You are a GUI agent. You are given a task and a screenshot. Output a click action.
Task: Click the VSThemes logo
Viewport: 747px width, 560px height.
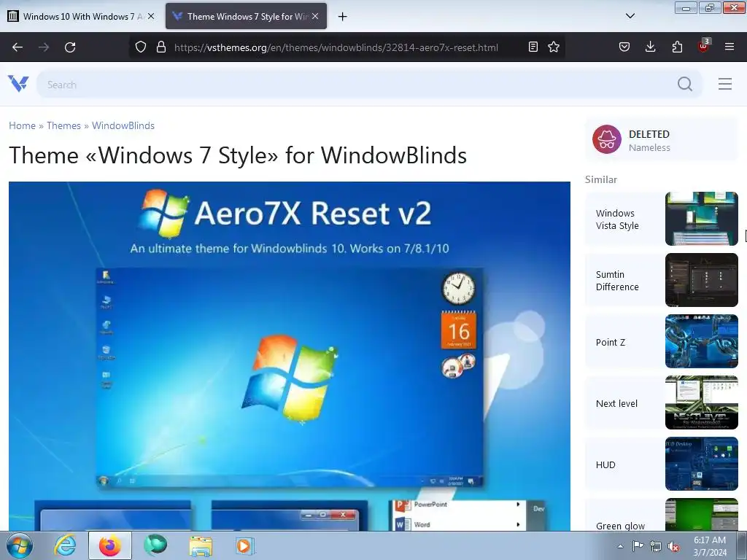[x=18, y=84]
